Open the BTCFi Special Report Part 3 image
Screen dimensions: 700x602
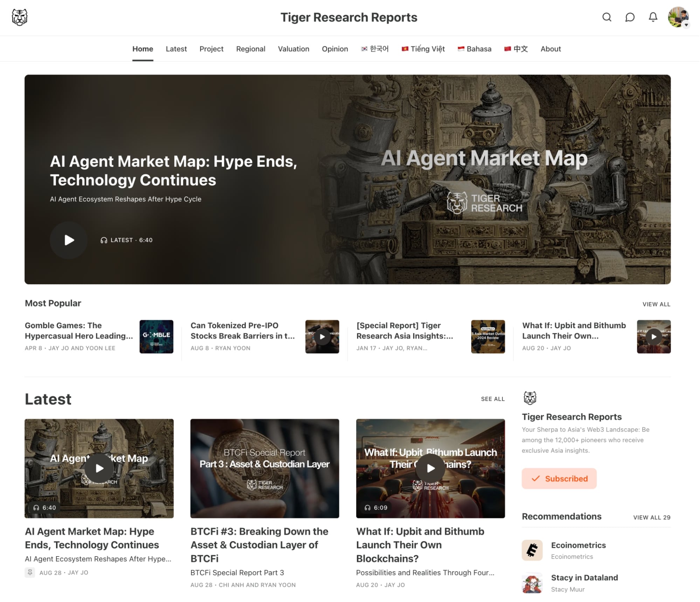point(265,468)
